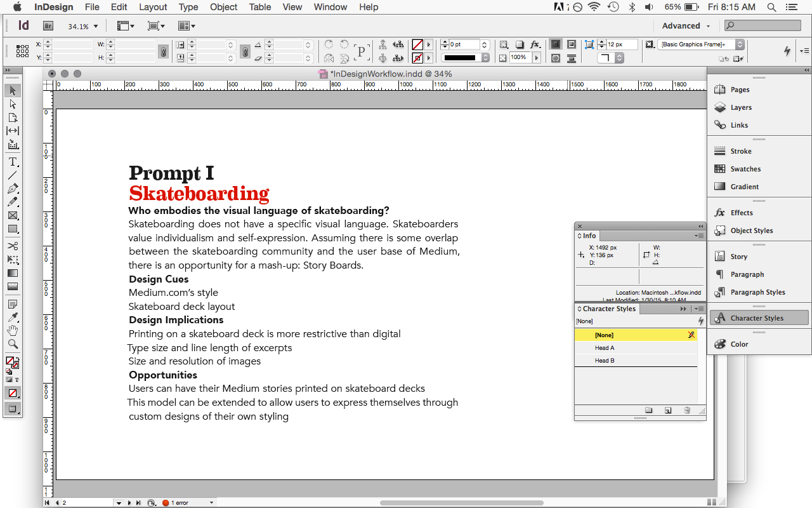This screenshot has width=812, height=508.
Task: Select the Eyedropper tool
Action: click(11, 317)
